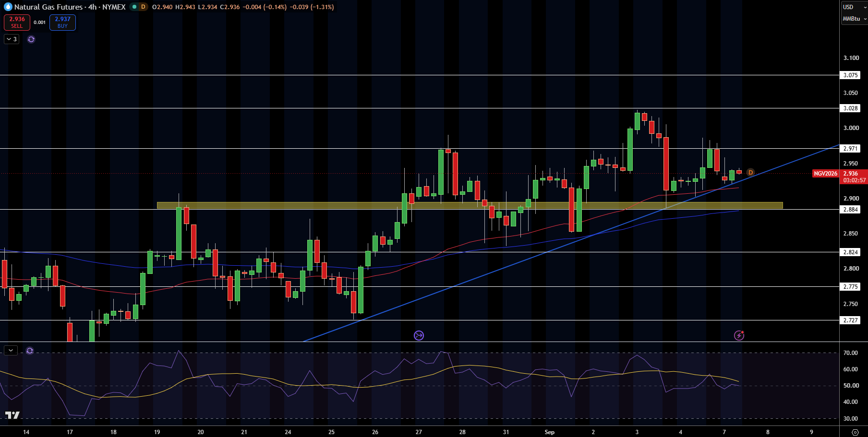Collapse the RSI pane legend arrow

coord(11,351)
